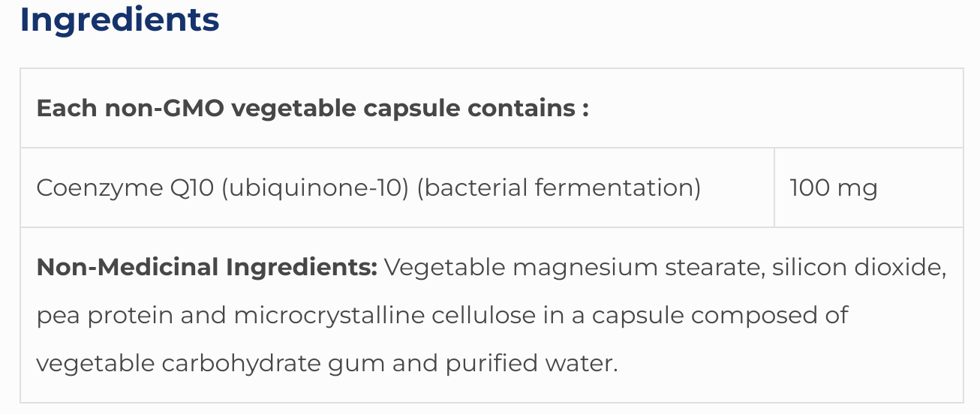This screenshot has width=980, height=414.
Task: Click the "(bacterial fermentation)" text
Action: (558, 187)
